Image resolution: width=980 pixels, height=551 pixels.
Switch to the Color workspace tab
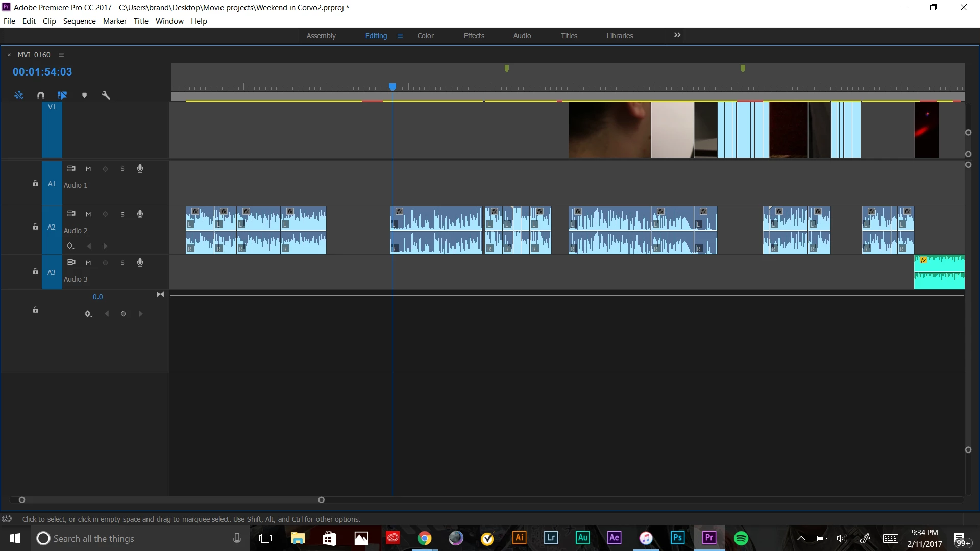(x=425, y=36)
